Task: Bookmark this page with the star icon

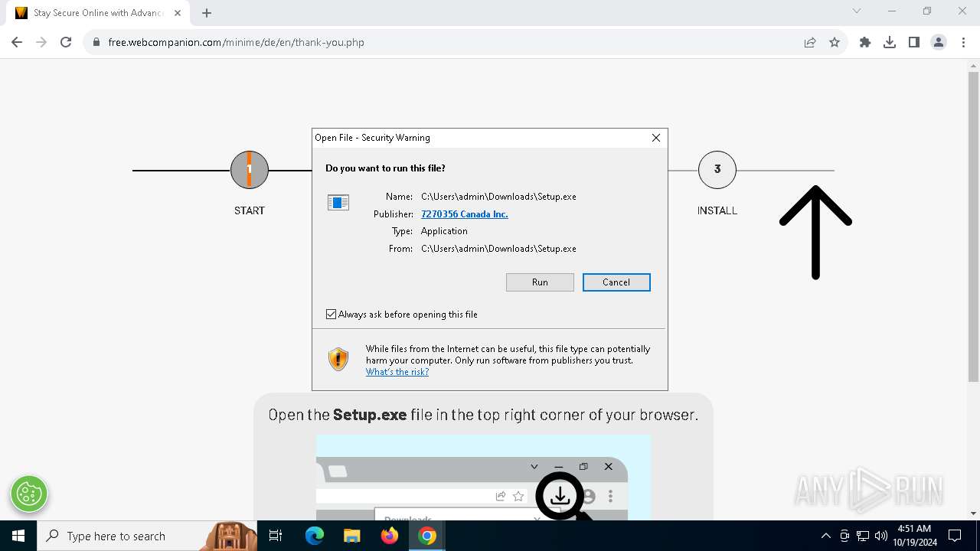Action: click(x=835, y=42)
